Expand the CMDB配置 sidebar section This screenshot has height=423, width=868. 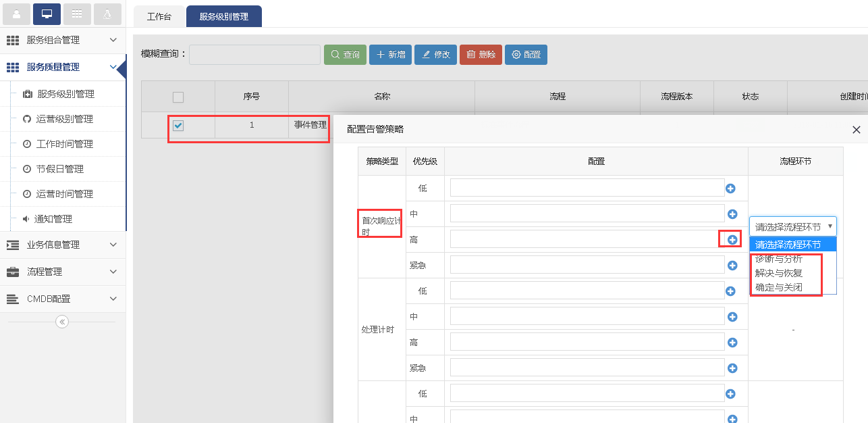(x=63, y=299)
